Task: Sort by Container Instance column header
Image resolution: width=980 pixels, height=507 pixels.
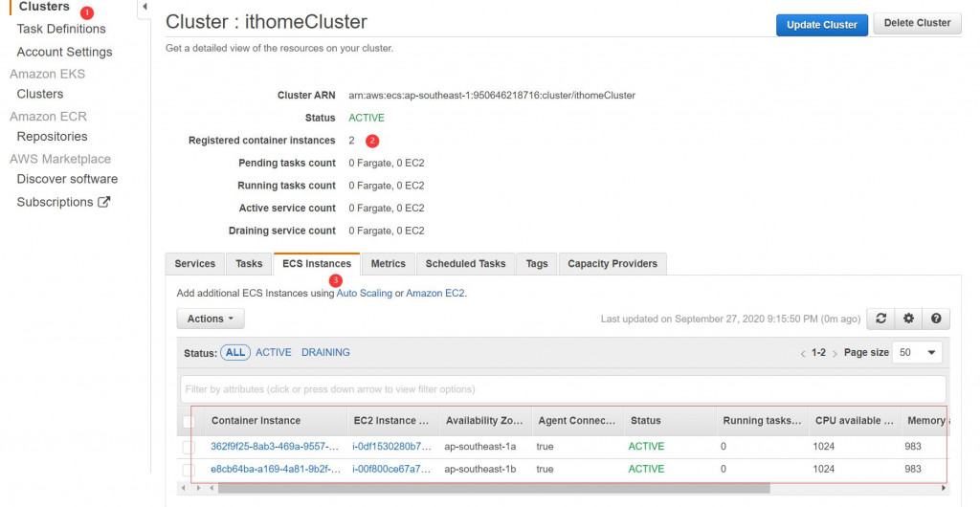Action: click(x=256, y=421)
